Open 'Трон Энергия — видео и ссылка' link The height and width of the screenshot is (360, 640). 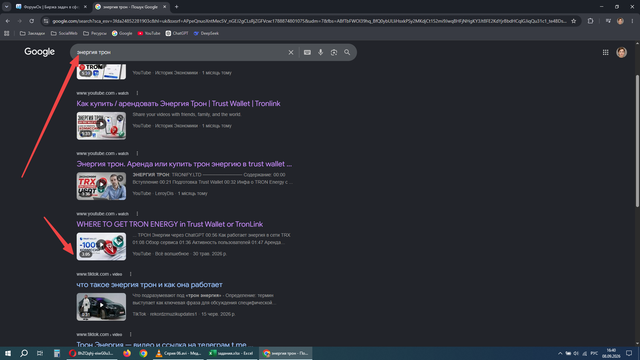tap(161, 344)
